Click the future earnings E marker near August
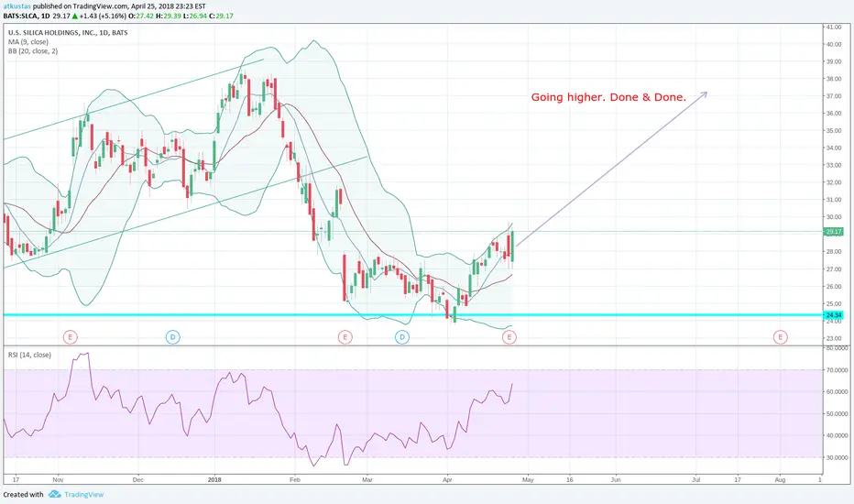Viewport: 854px width, 504px height. pyautogui.click(x=780, y=337)
